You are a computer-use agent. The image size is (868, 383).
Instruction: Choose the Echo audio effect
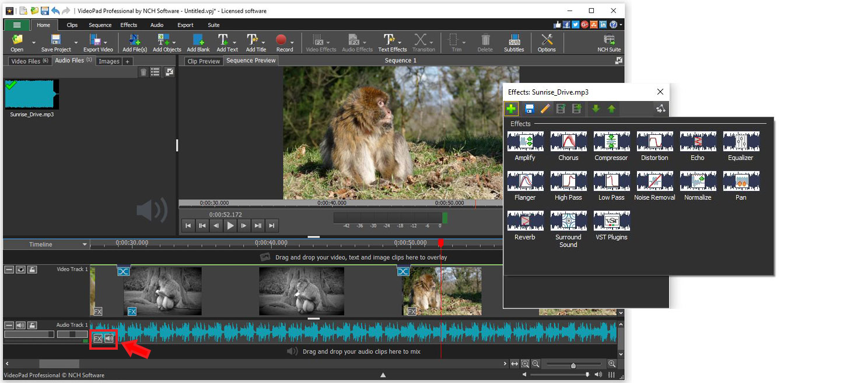tap(697, 142)
